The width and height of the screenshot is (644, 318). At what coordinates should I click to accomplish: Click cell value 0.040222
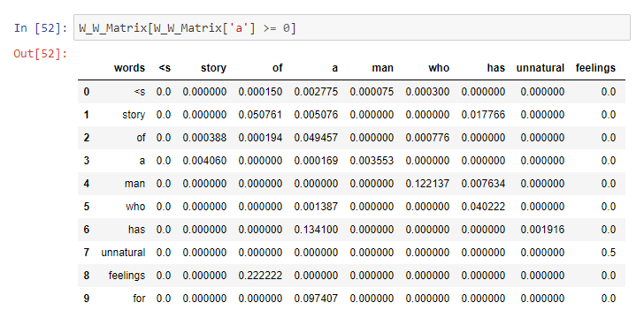(483, 207)
